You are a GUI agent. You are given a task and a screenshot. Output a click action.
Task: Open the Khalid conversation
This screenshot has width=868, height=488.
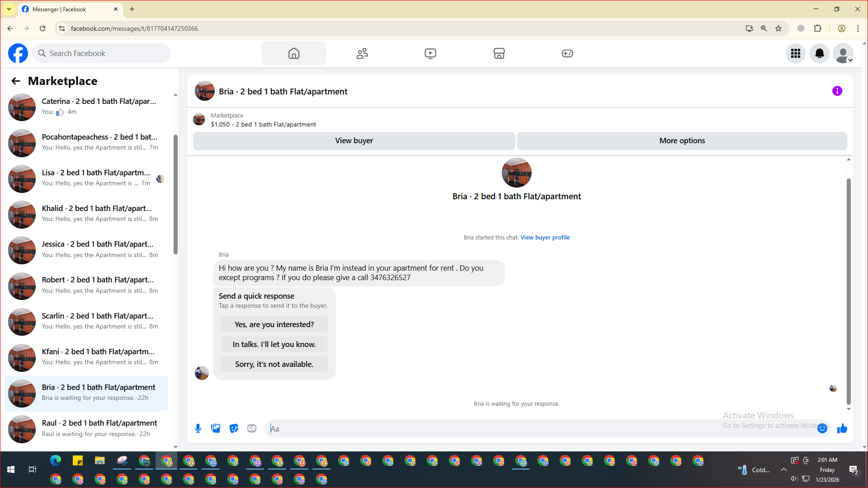[x=86, y=214]
